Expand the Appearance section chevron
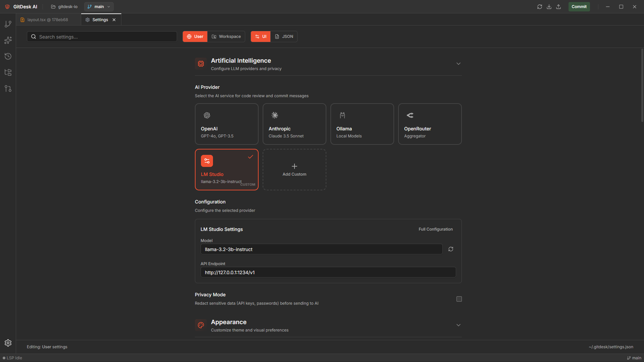The height and width of the screenshot is (362, 644). coord(459,325)
